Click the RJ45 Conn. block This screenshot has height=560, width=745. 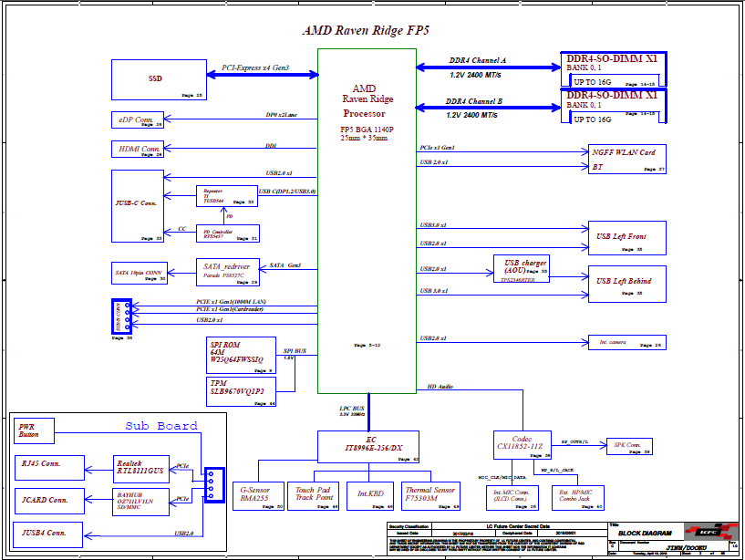(x=49, y=468)
